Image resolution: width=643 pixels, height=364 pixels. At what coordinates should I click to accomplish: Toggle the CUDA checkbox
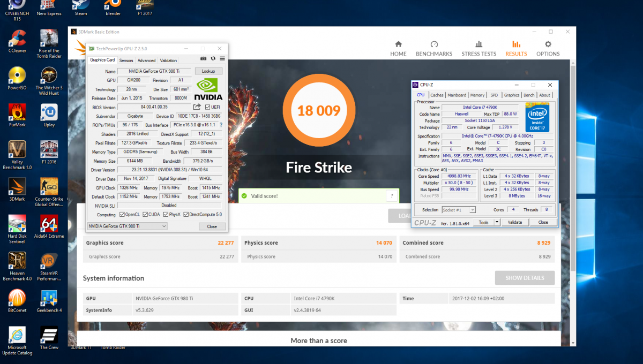coord(144,214)
